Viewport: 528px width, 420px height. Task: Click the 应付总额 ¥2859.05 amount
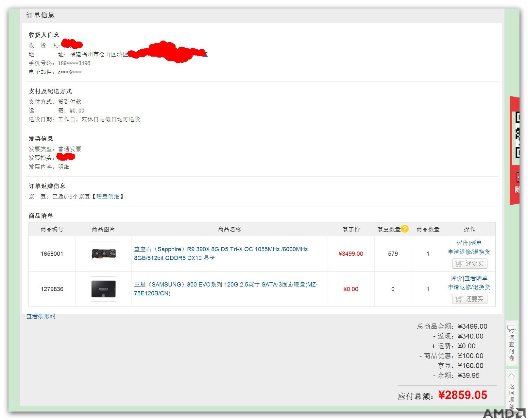[x=463, y=395]
